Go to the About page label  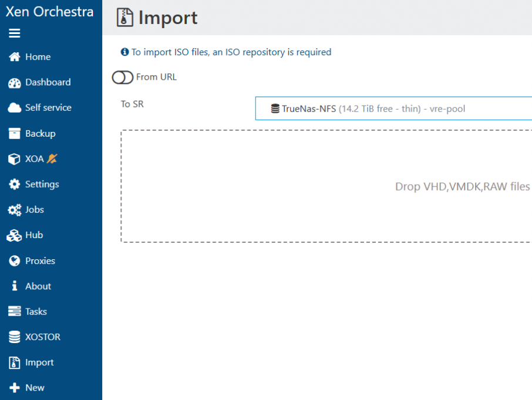tap(38, 286)
